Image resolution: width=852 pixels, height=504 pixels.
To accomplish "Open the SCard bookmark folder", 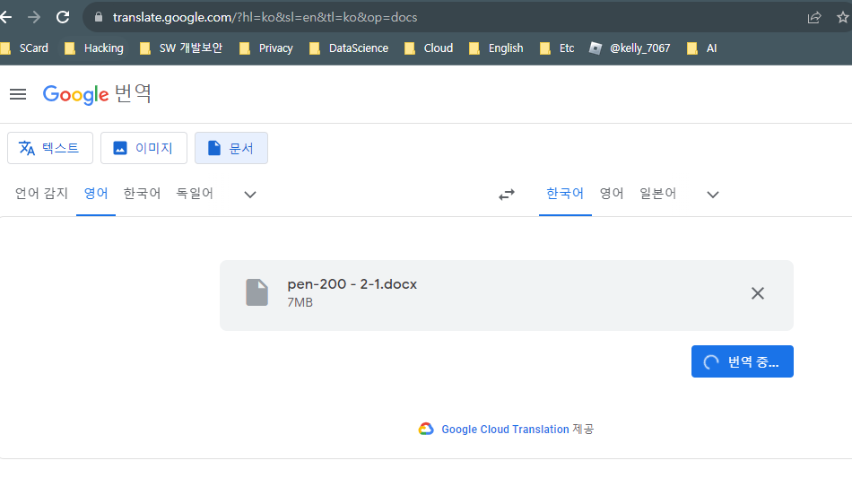I will [25, 48].
